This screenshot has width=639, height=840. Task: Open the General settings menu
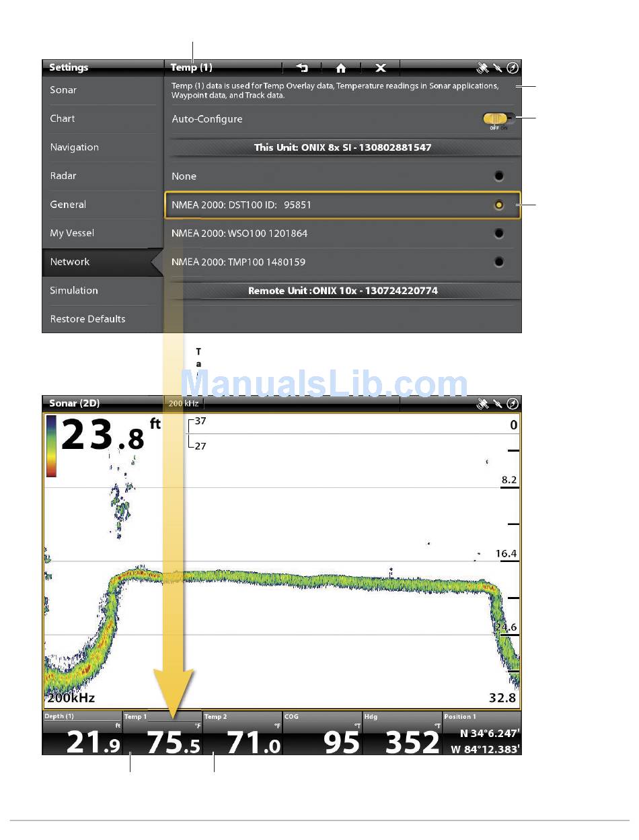click(x=103, y=205)
